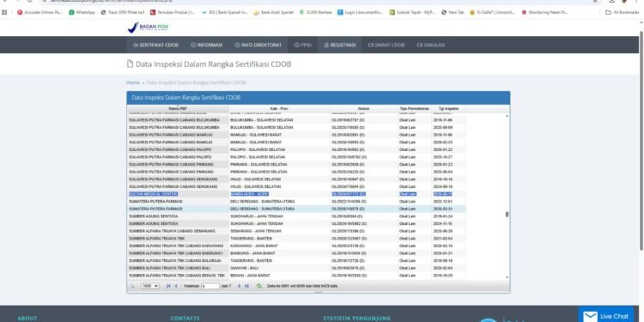This screenshot has height=322, width=644.
Task: Open SI-DaPeT Universitas bookmark
Action: coord(492,12)
